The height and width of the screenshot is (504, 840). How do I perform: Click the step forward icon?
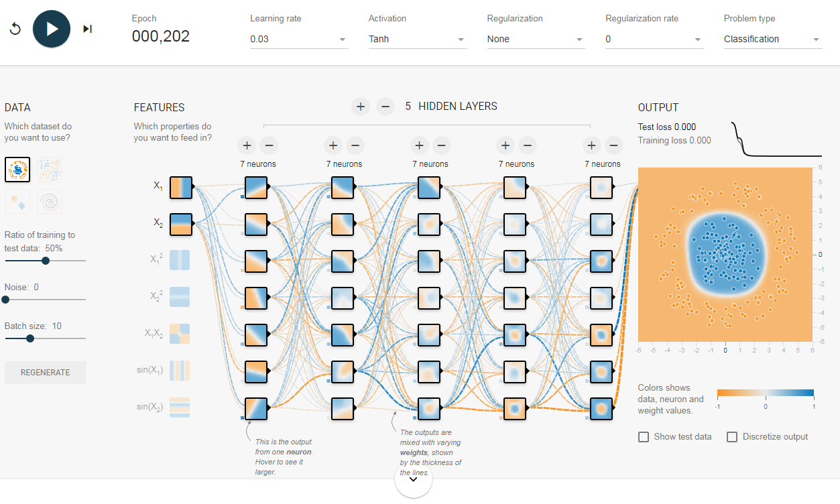pos(87,29)
